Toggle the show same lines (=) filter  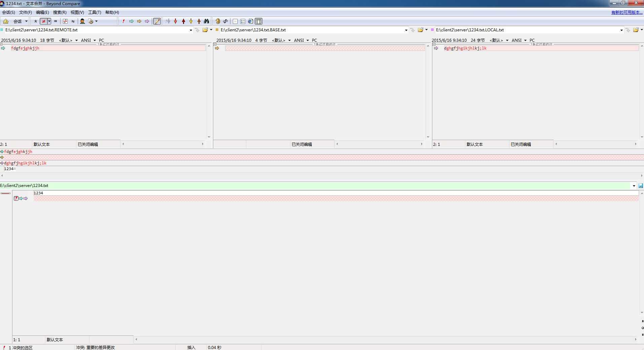tap(56, 21)
